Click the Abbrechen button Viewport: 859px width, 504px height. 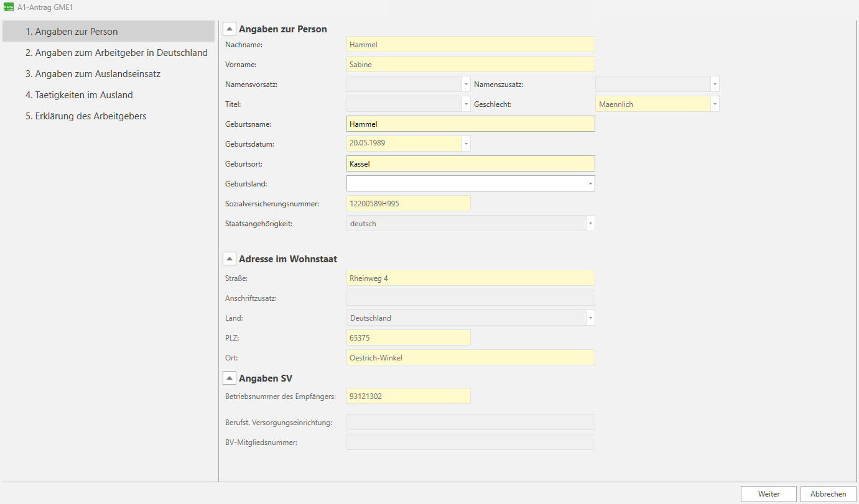click(x=828, y=493)
